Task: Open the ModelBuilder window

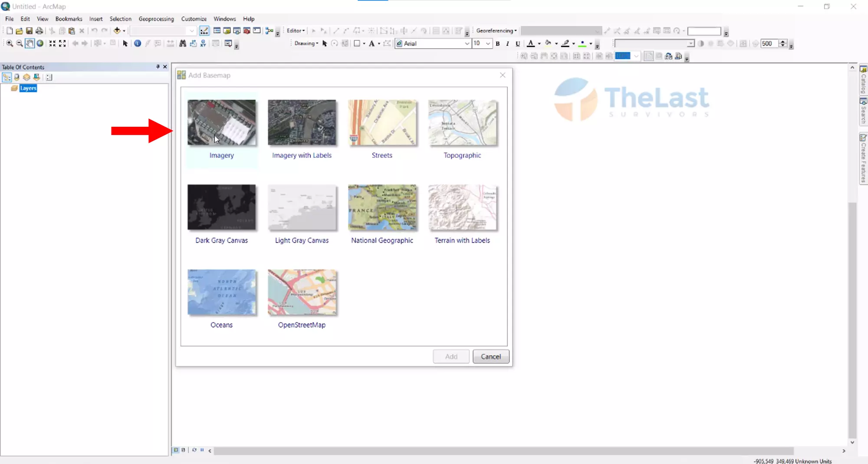Action: coord(269,31)
